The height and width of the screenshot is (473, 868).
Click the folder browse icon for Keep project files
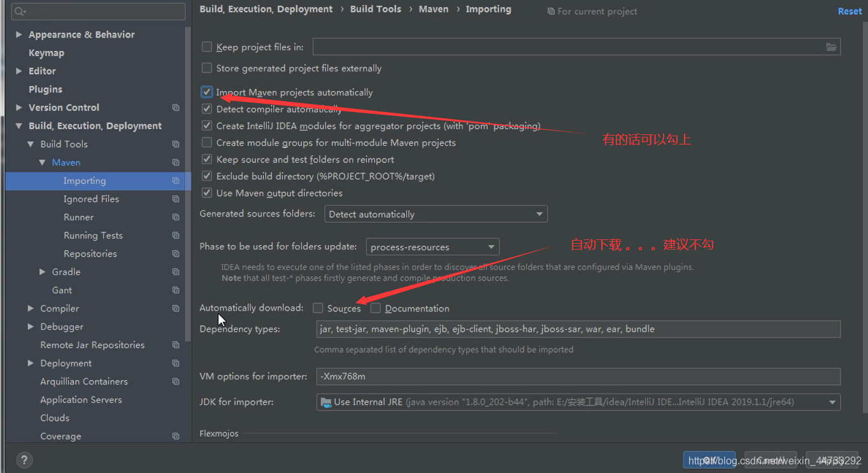tap(831, 46)
